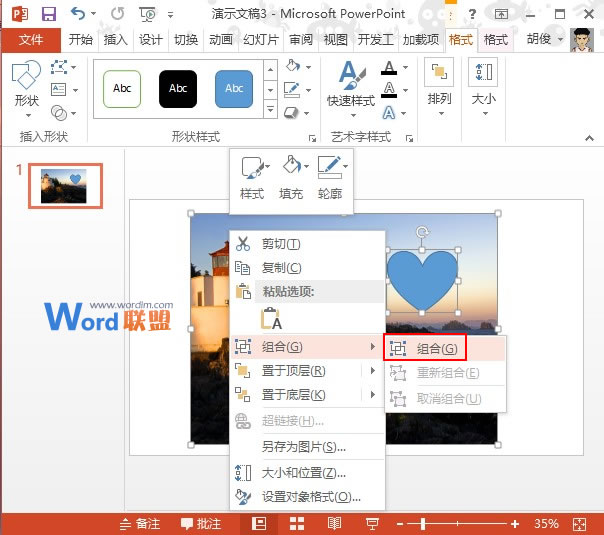
Task: Toggle Notes (备注) pane in status bar
Action: pyautogui.click(x=139, y=524)
